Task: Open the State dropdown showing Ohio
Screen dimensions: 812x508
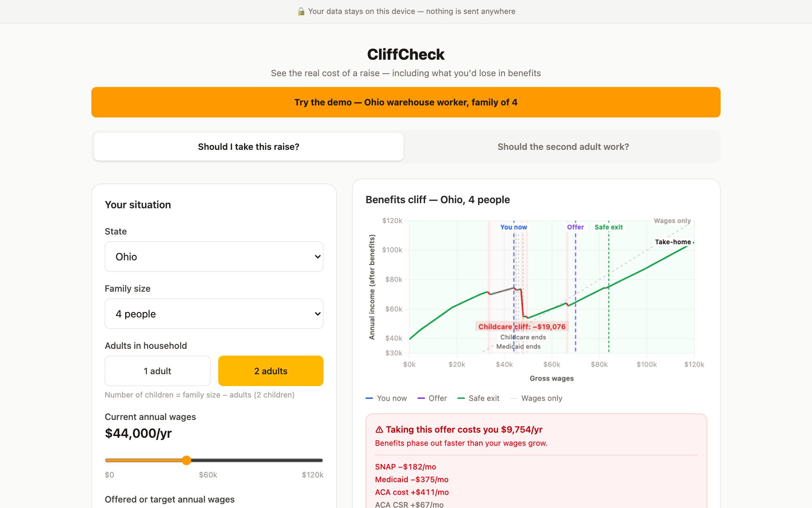Action: 214,257
